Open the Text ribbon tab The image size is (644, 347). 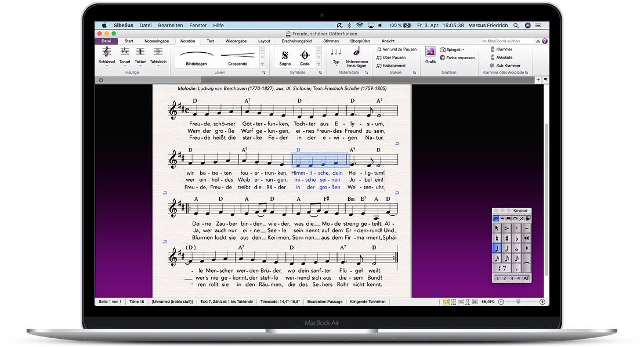[x=210, y=41]
